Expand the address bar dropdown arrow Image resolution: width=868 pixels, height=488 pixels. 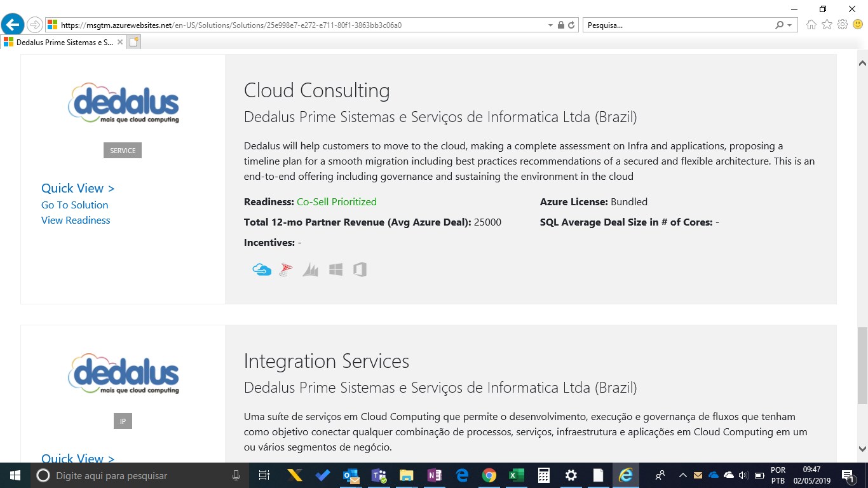(x=550, y=25)
